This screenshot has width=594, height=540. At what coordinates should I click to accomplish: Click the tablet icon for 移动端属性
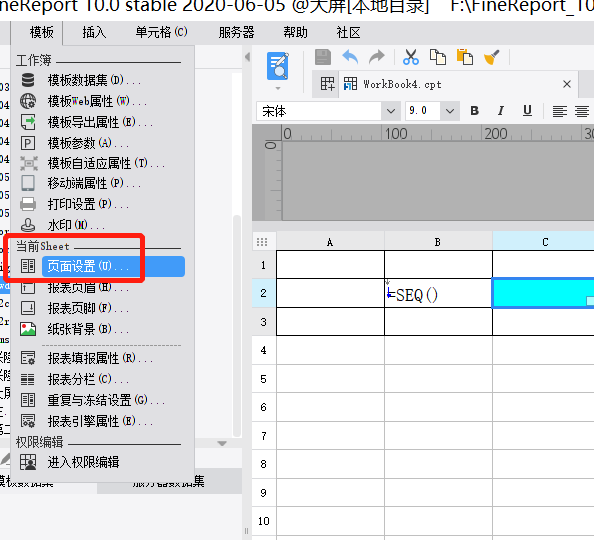coord(28,183)
